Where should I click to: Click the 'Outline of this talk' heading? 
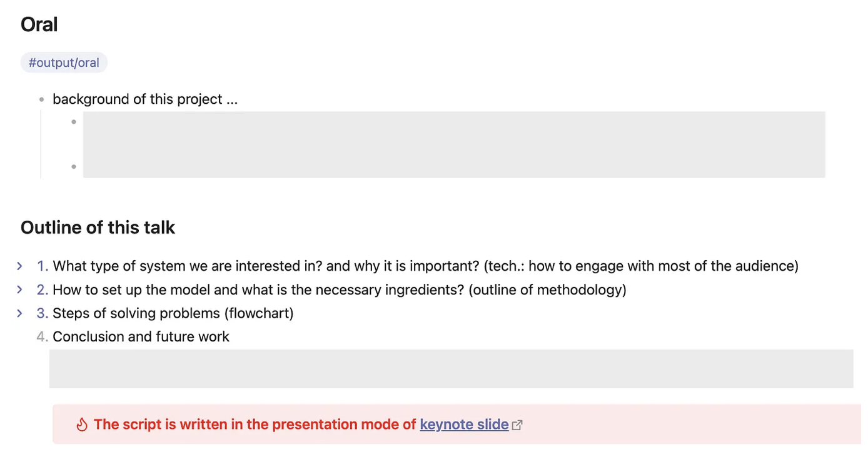pos(98,227)
